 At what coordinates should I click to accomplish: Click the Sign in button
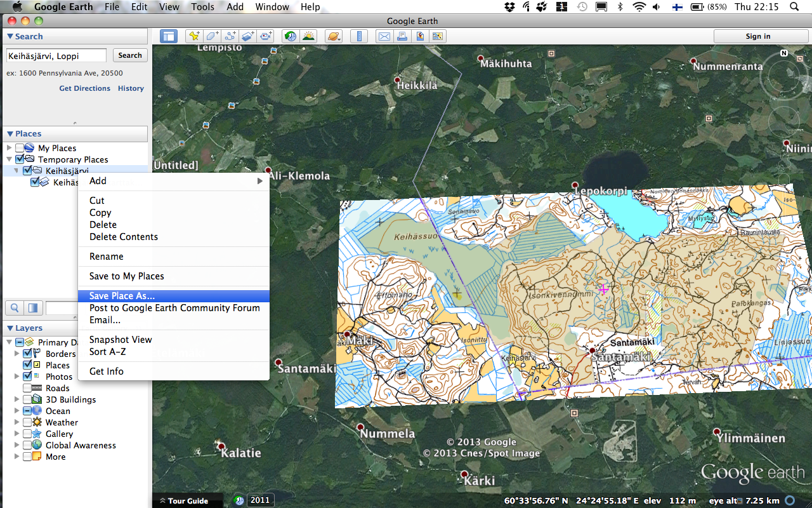[x=758, y=36]
